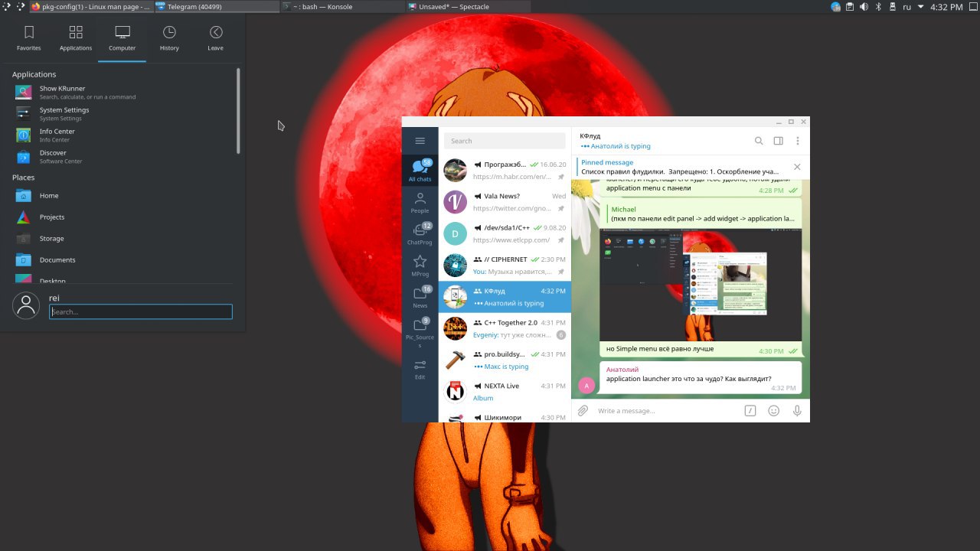
Task: Open Шикимори channel
Action: tap(505, 416)
